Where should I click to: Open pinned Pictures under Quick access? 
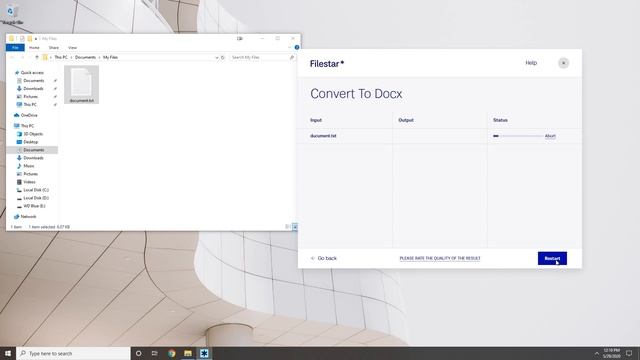click(x=30, y=97)
